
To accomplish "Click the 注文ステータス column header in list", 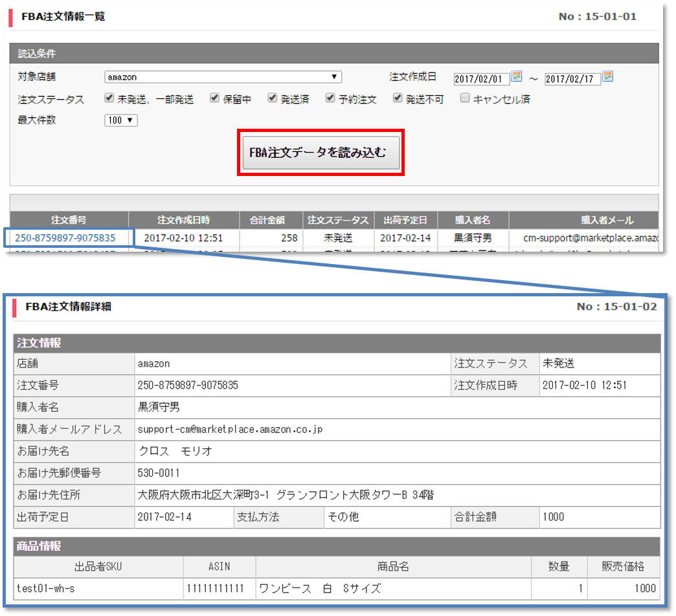I will click(x=339, y=220).
